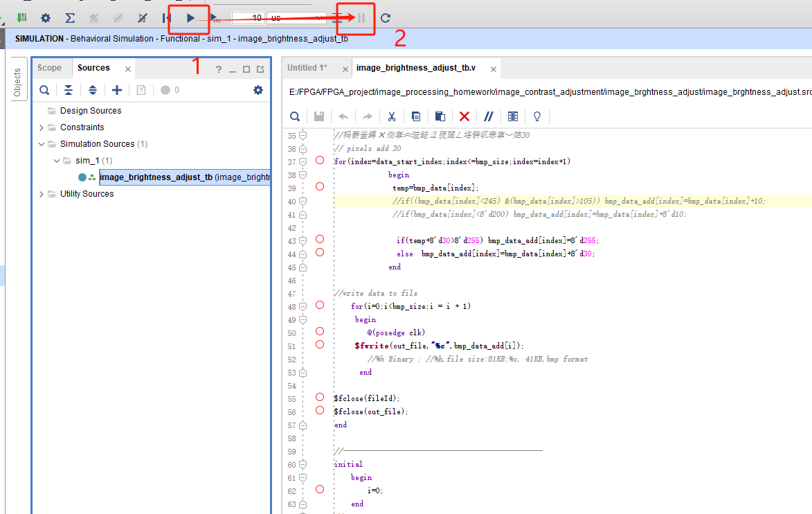Collapse the Simulation Sources folder
Screen dimensions: 812x514
click(x=42, y=144)
